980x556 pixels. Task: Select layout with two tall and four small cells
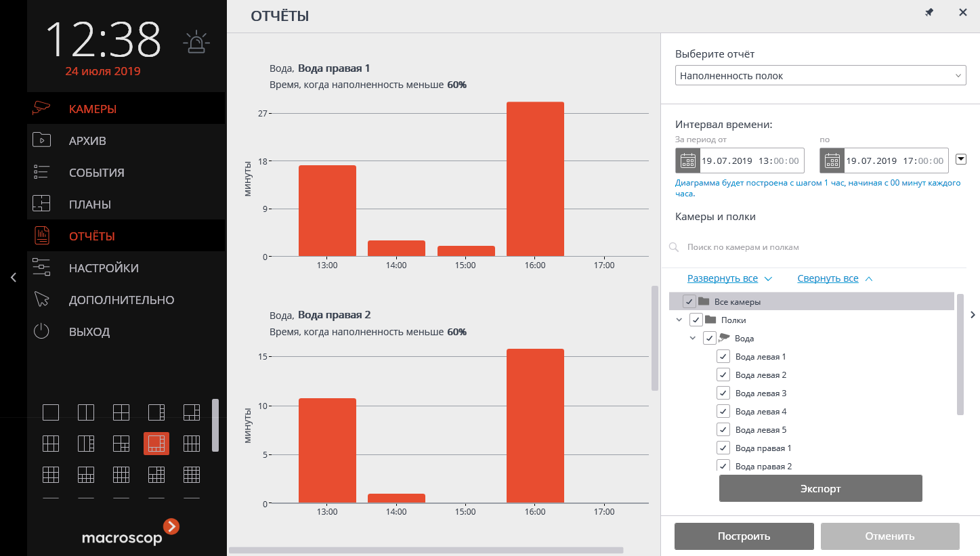[x=86, y=444]
